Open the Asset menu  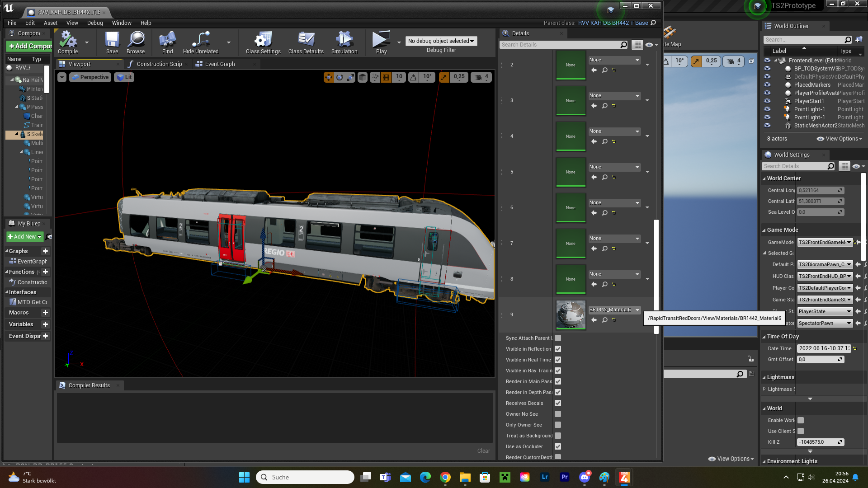click(x=51, y=23)
